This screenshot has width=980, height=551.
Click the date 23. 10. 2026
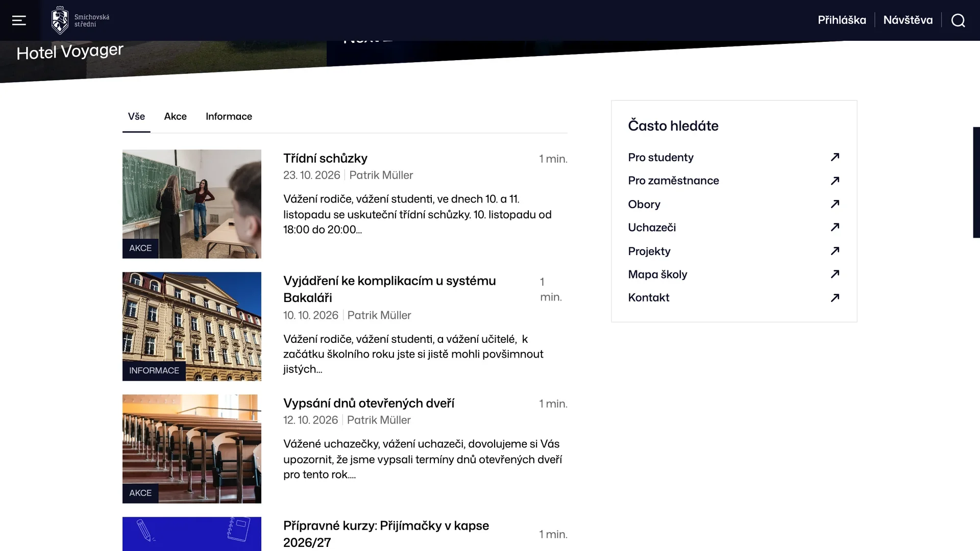312,175
